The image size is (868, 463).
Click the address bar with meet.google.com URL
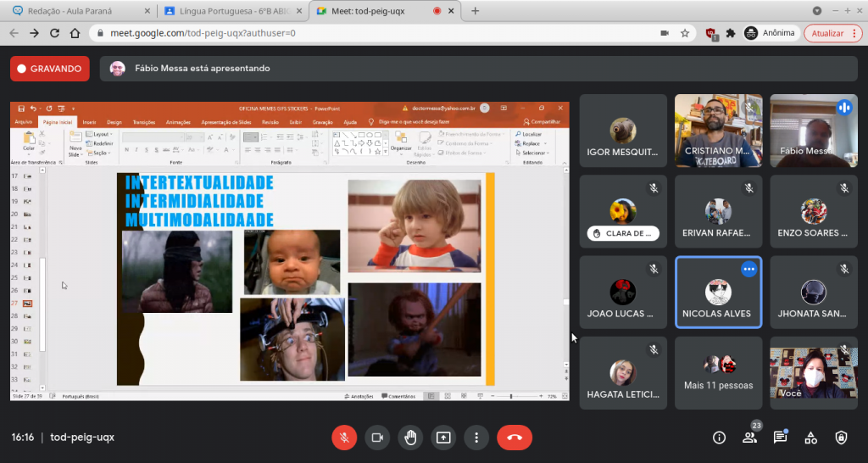click(x=393, y=33)
